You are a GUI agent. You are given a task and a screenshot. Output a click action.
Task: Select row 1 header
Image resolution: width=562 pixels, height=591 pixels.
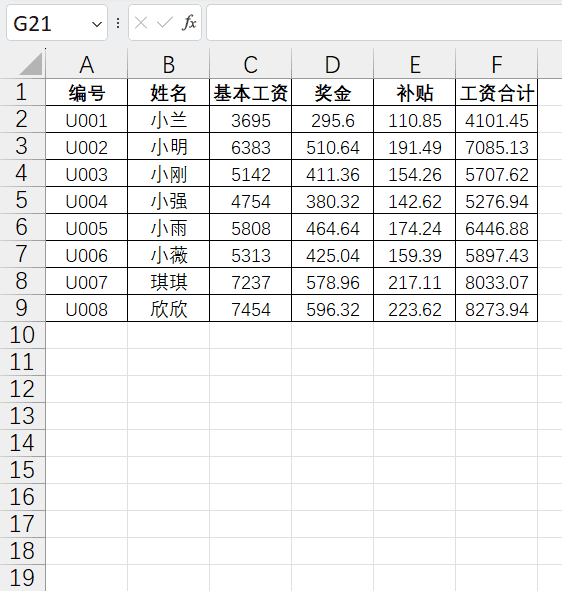[22, 92]
